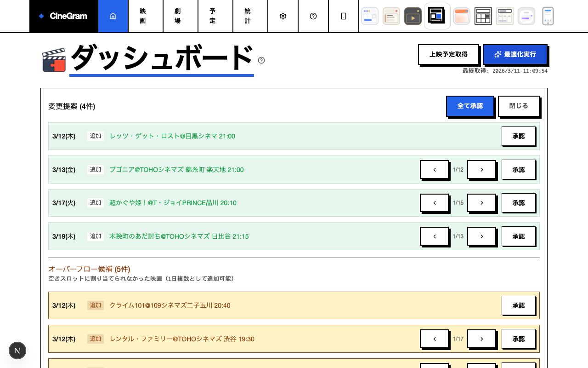The width and height of the screenshot is (588, 368).
Task: Select the highlighted black layout icon in the top bar
Action: point(437,16)
